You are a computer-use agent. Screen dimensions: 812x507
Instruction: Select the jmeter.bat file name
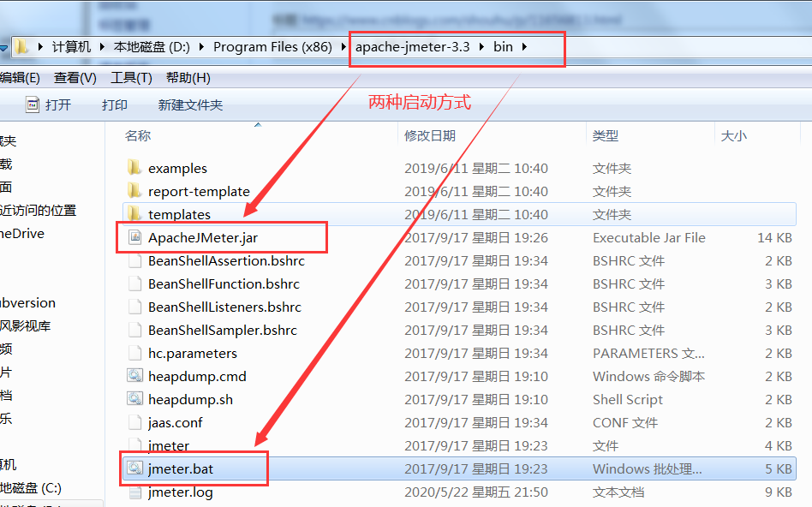coord(181,468)
